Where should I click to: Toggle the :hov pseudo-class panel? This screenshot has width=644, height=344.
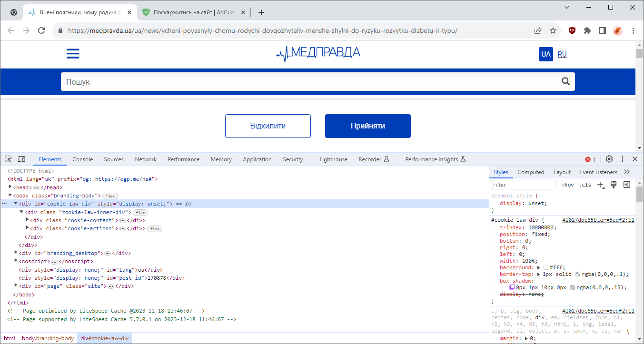pyautogui.click(x=568, y=184)
